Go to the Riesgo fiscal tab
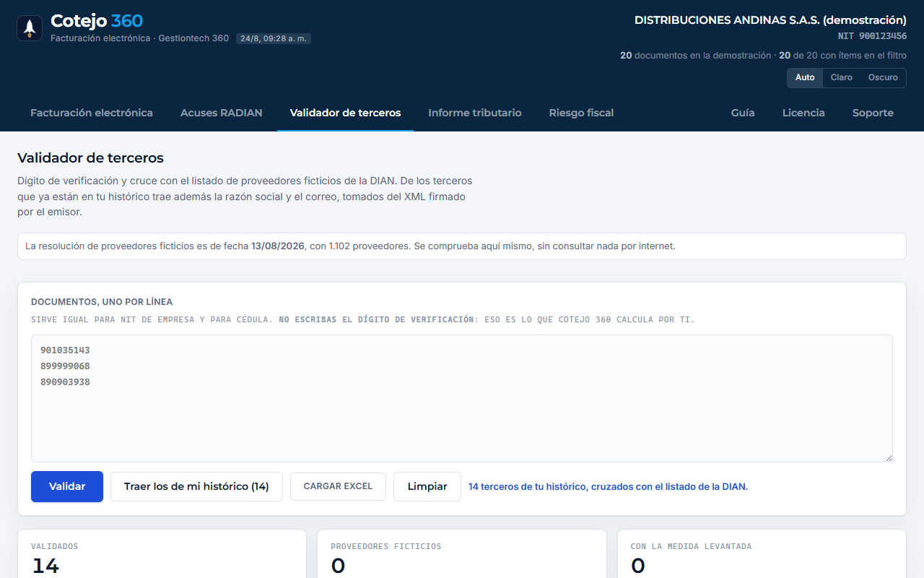 tap(581, 113)
